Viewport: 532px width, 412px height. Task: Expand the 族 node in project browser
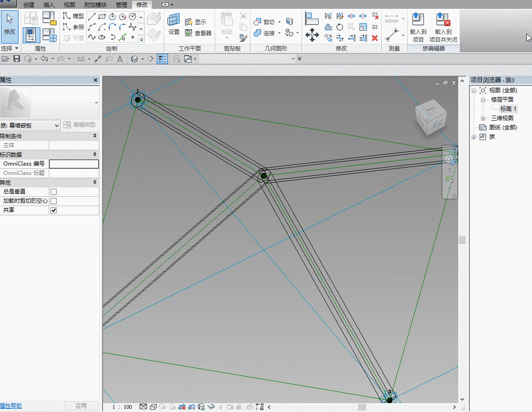pos(474,137)
